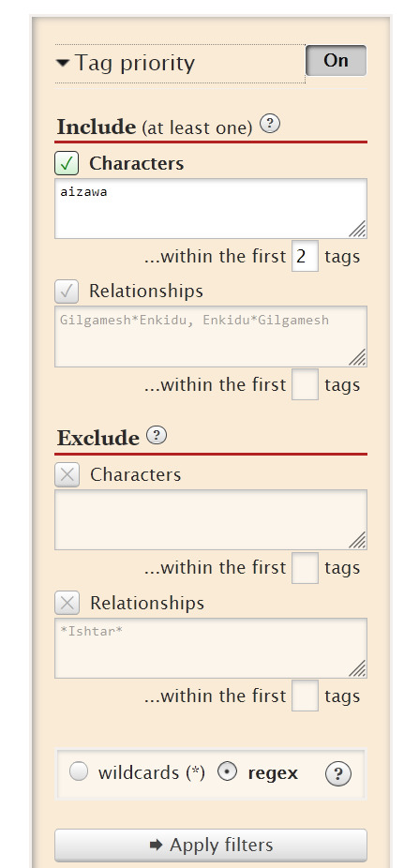Enable the Exclude Relationships X checkbox

[x=67, y=603]
